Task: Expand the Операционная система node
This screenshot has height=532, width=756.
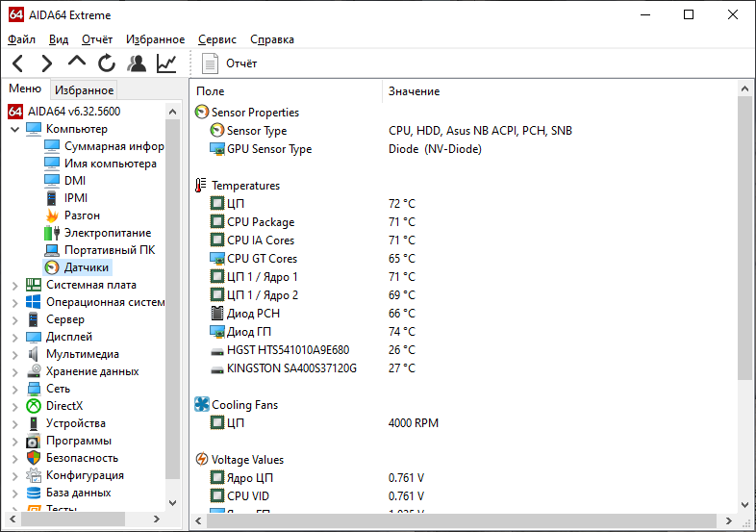Action: pyautogui.click(x=15, y=303)
